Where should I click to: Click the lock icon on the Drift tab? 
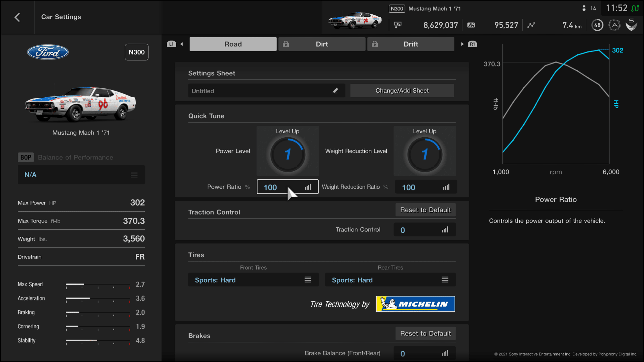coord(374,44)
